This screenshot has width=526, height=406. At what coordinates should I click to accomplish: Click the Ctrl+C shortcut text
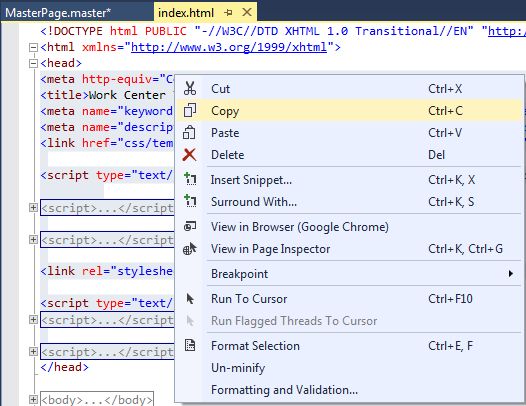[x=445, y=110]
